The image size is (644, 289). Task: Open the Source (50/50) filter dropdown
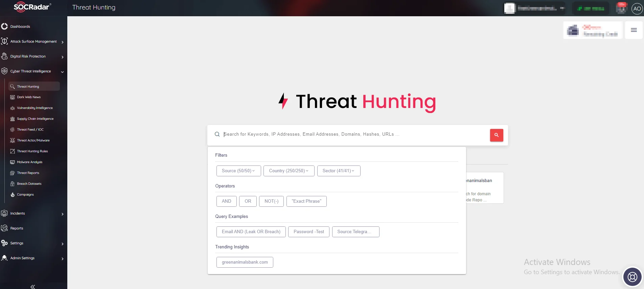[238, 171]
